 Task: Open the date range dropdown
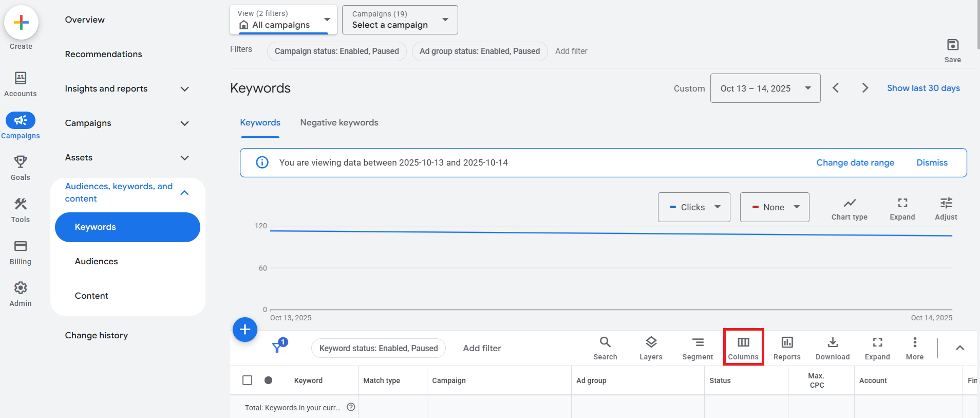point(765,88)
